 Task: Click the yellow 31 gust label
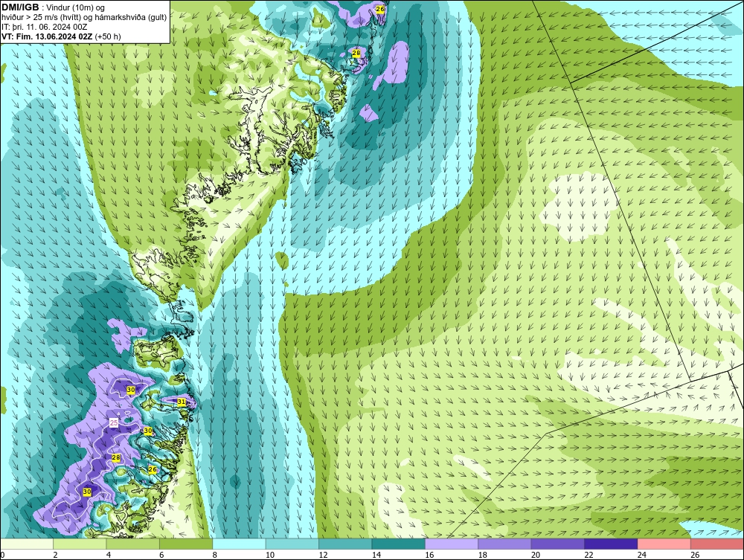coord(182,402)
